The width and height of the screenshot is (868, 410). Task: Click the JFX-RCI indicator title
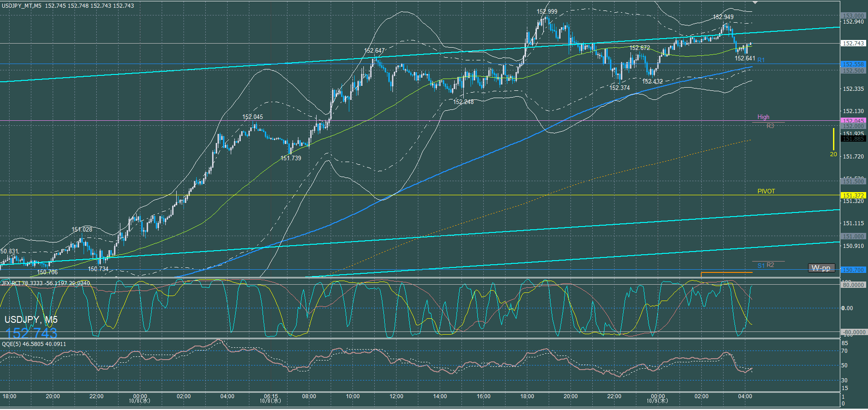pos(45,283)
